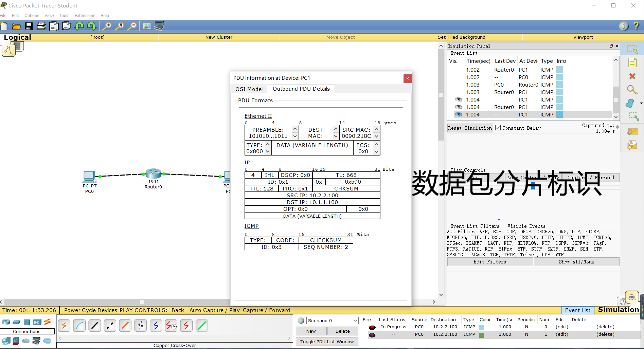Click the TYPE 0x800 field down arrow
644x349 pixels.
[268, 151]
